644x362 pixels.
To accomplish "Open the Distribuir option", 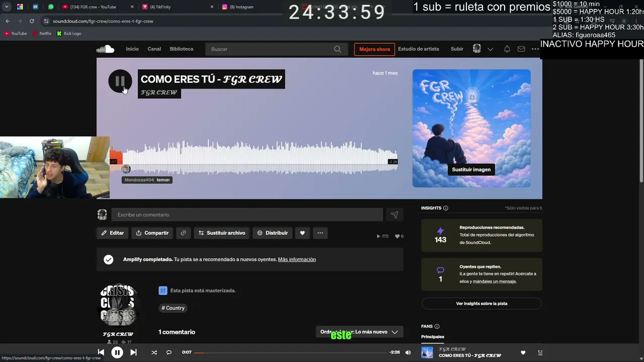I will point(272,233).
